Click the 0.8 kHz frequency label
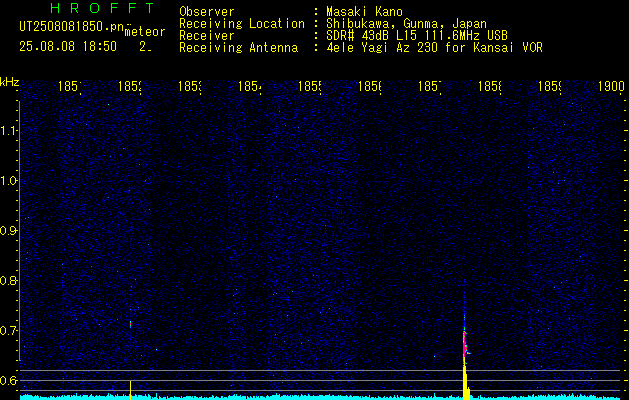 point(8,280)
